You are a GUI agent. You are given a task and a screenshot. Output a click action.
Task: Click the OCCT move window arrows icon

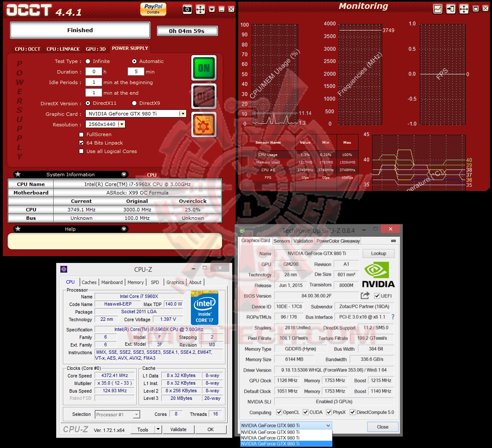(x=200, y=9)
